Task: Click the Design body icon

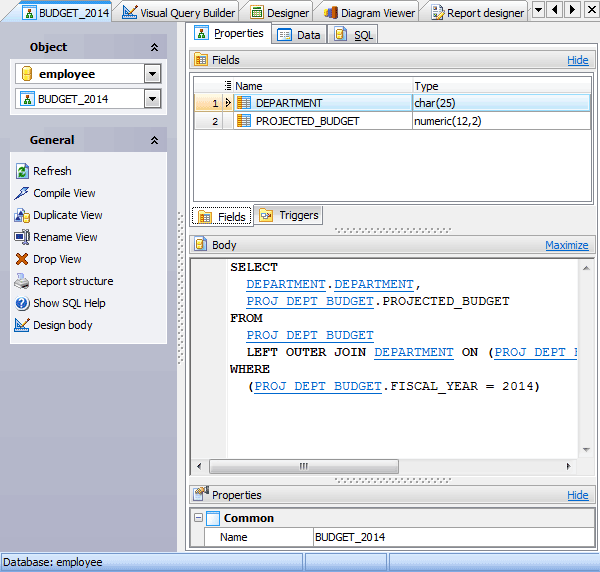Action: coord(23,325)
